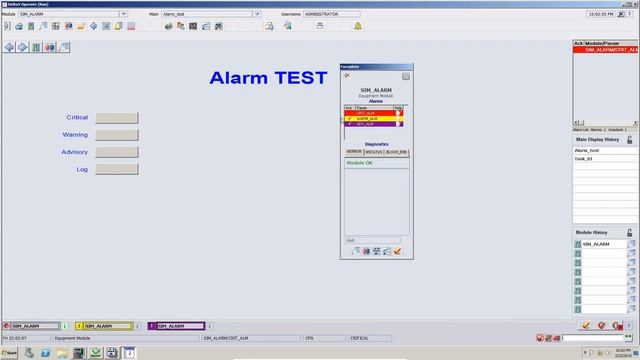Switch to the BLOCK_ERR tab
The width and height of the screenshot is (640, 360).
tap(396, 152)
